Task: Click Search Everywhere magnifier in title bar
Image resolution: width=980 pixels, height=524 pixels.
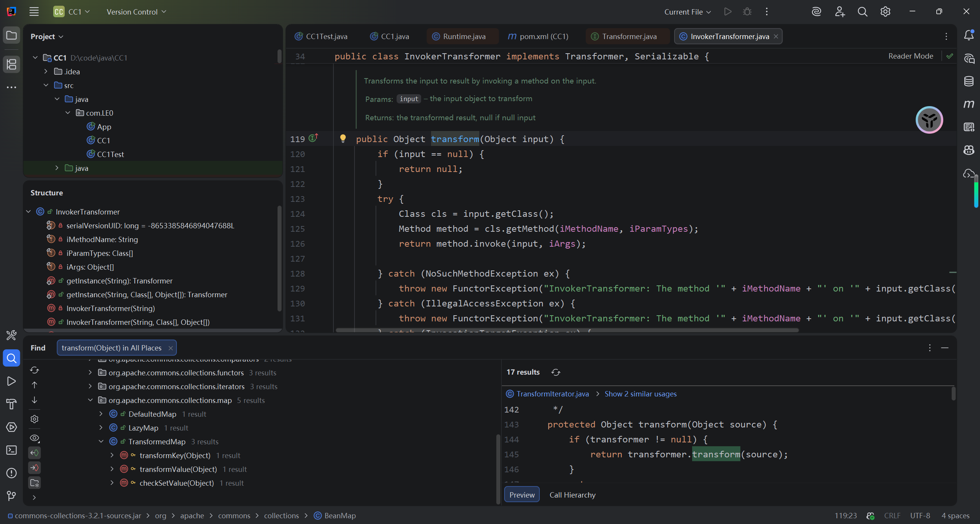Action: pos(862,12)
